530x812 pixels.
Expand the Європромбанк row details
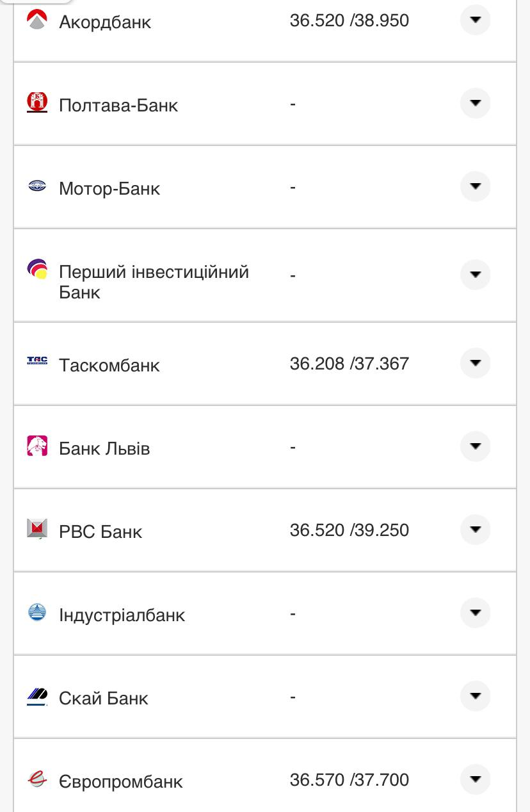474,779
